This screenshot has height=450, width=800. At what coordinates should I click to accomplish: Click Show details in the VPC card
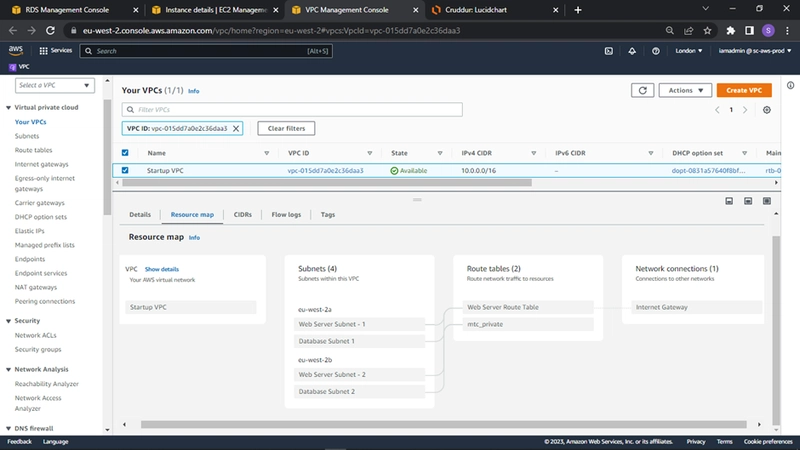coord(162,269)
